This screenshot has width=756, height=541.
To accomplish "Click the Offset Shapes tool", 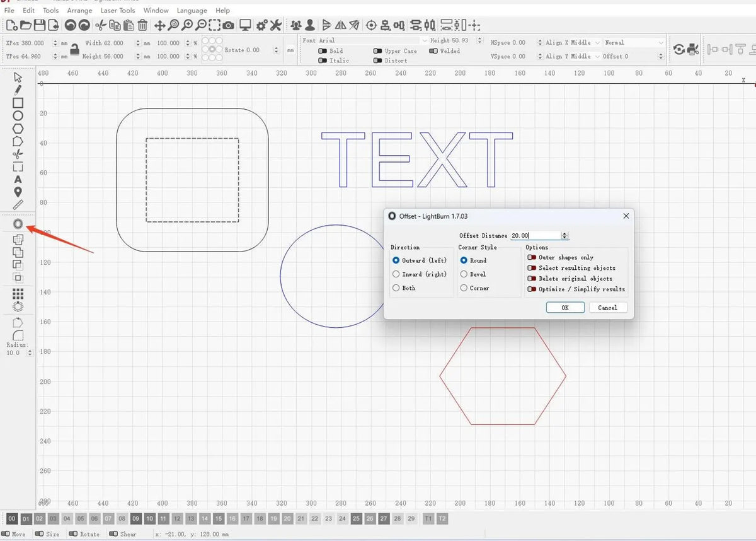I will click(x=18, y=224).
